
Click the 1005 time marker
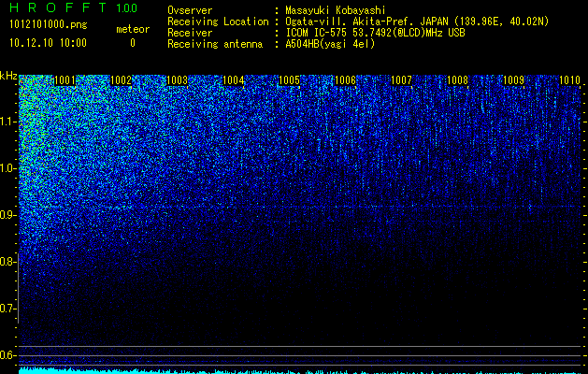tap(289, 80)
